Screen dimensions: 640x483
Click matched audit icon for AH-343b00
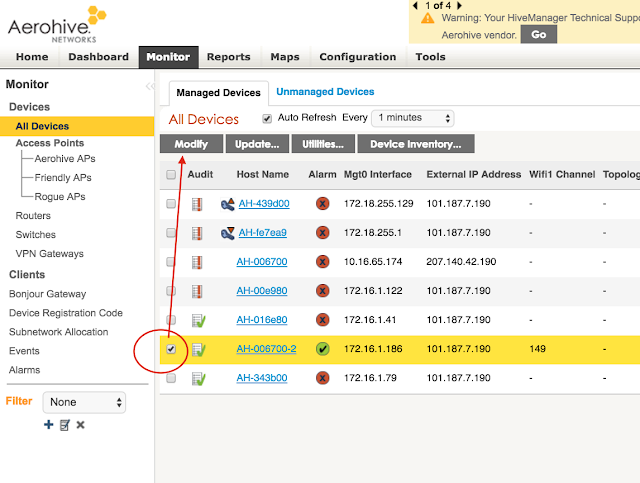click(198, 378)
